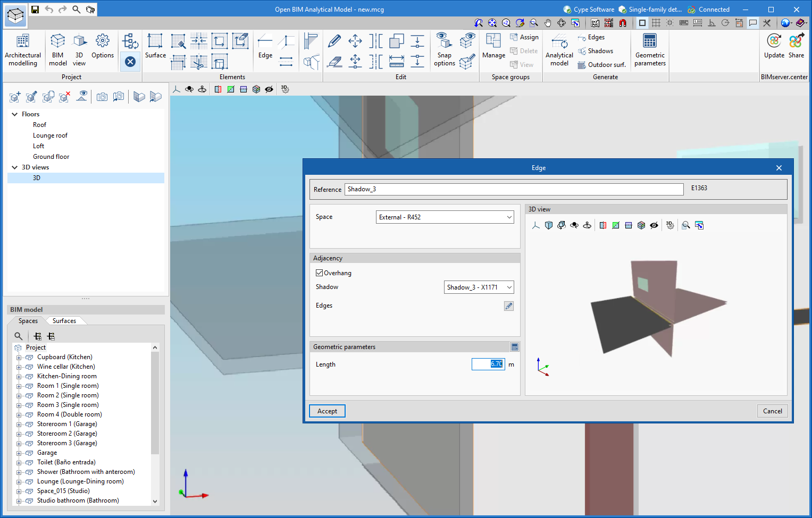Toggle the perspective view in the dialog viewer
812x518 pixels.
pos(549,225)
